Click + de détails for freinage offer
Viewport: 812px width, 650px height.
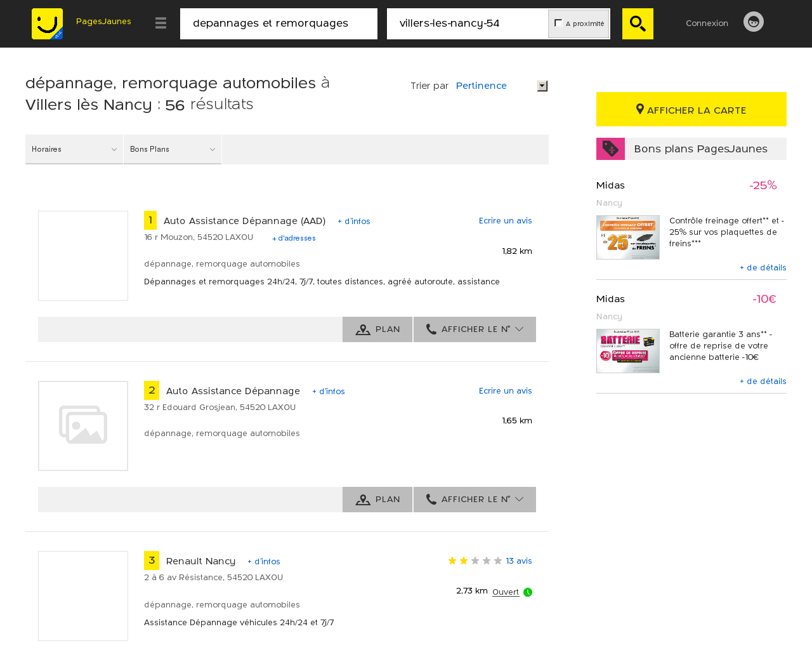(763, 268)
